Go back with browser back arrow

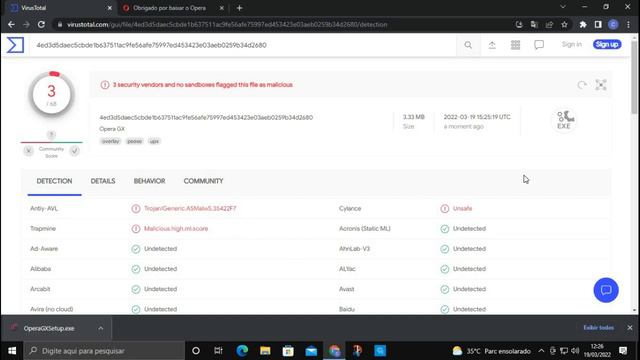pos(11,24)
